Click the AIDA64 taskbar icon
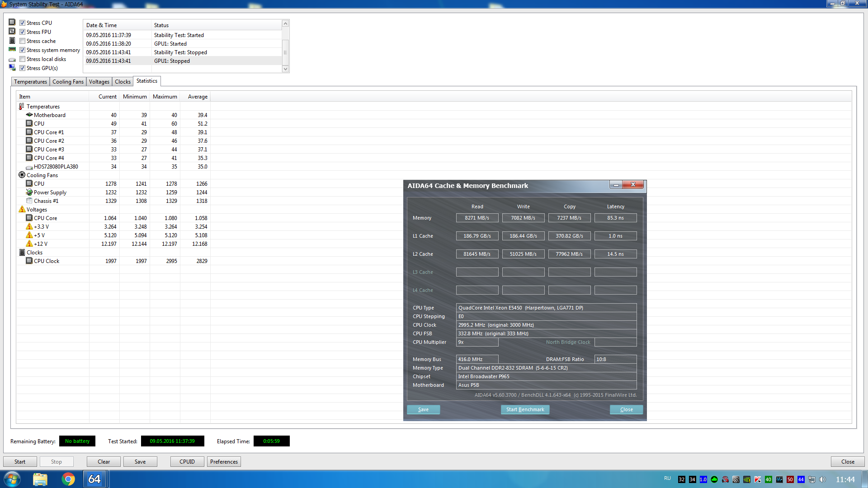 coord(94,479)
